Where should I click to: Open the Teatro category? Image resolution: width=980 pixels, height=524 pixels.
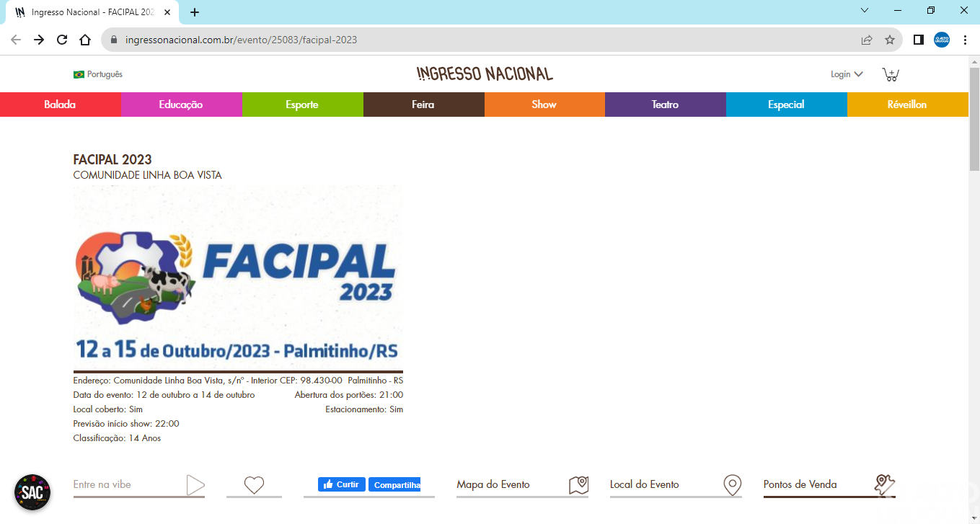click(x=665, y=105)
